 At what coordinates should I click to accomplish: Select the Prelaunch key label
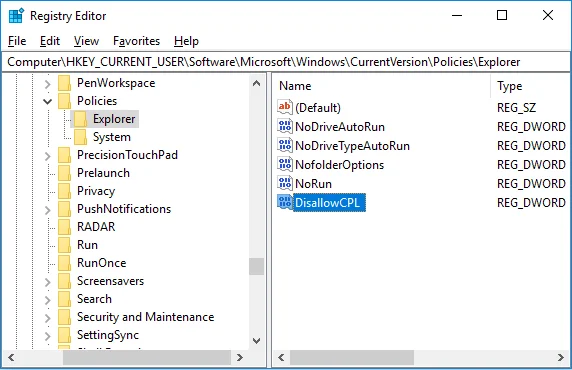(104, 173)
